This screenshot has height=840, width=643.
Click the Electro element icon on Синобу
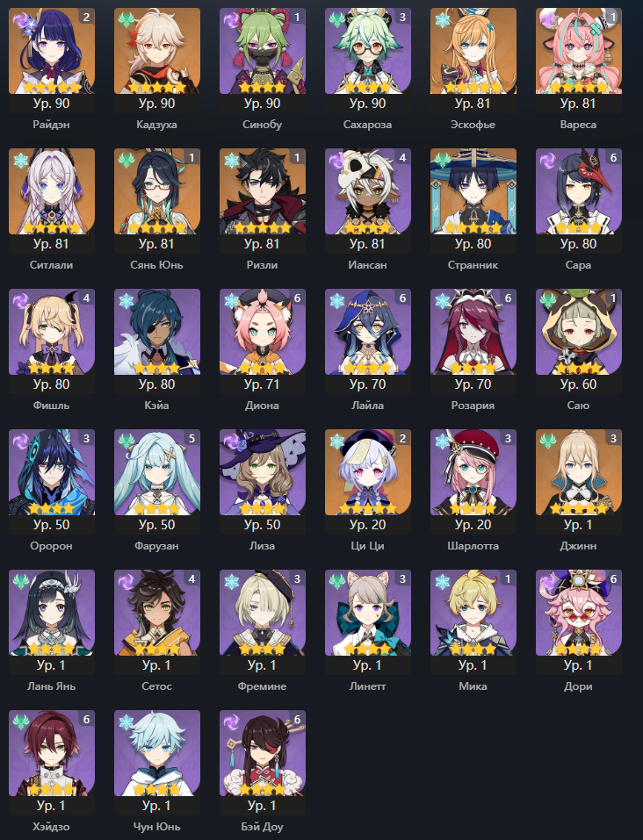coord(232,20)
